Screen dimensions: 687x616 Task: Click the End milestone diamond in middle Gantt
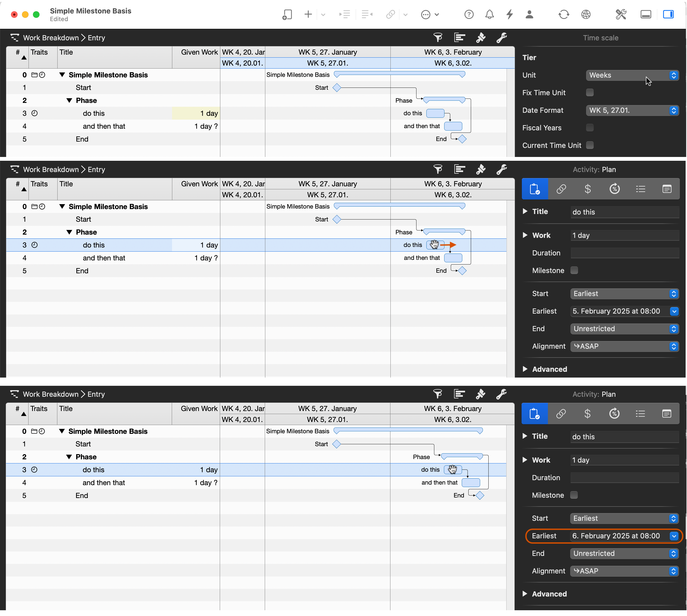[x=462, y=271]
